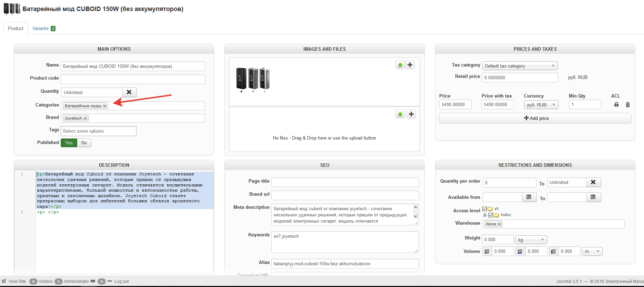This screenshot has width=644, height=287.
Task: Delete price row with trash icon
Action: click(x=627, y=105)
